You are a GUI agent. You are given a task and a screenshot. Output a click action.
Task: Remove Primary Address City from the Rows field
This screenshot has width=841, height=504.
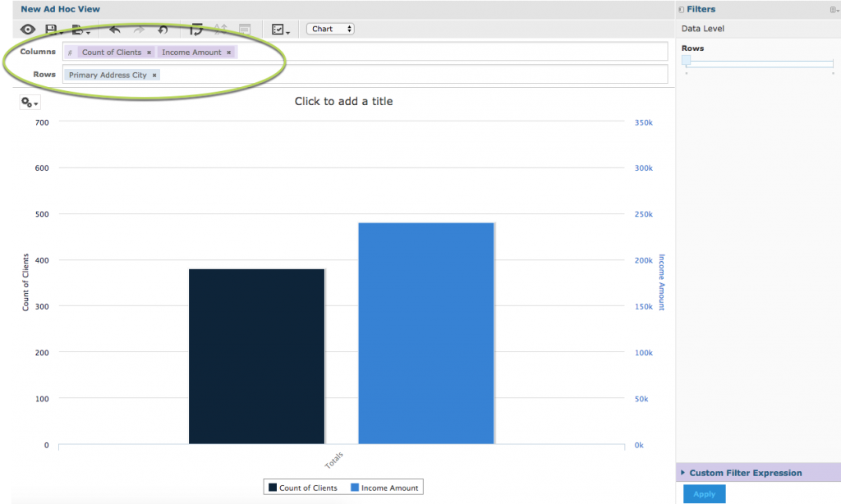(x=154, y=75)
